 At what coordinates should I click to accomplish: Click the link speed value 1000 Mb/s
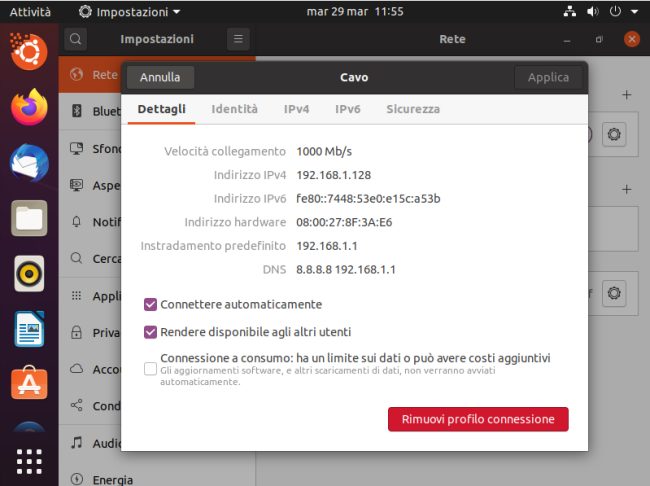point(324,151)
